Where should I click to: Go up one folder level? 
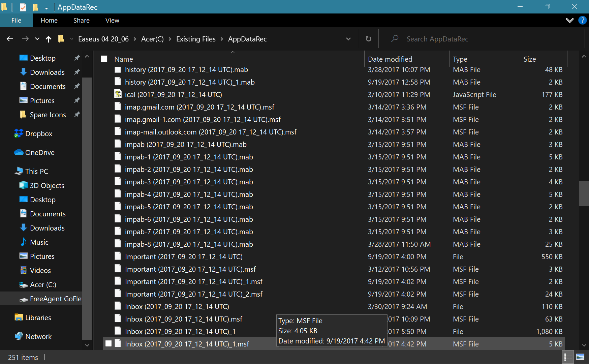click(x=49, y=39)
